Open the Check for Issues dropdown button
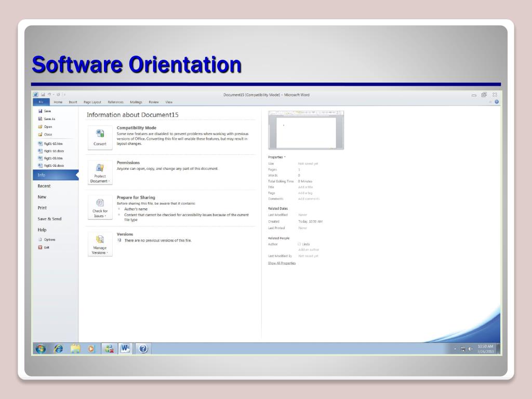This screenshot has height=399, width=532. click(x=100, y=207)
